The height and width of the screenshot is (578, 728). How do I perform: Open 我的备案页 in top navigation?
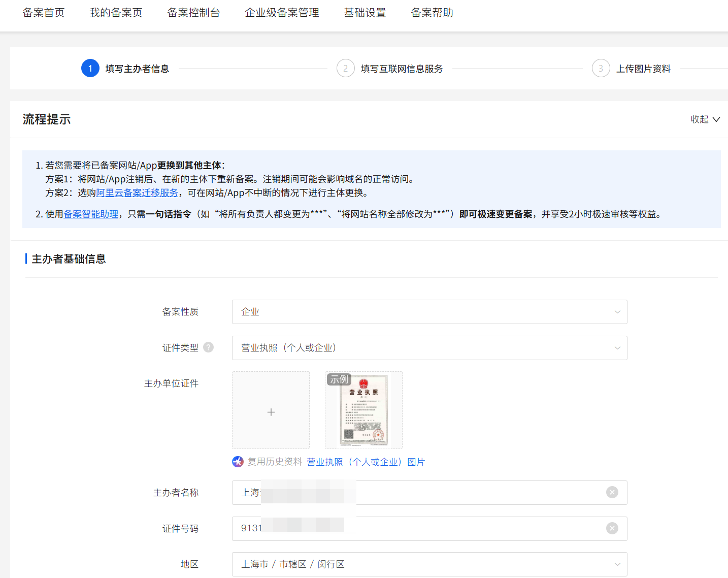[116, 13]
